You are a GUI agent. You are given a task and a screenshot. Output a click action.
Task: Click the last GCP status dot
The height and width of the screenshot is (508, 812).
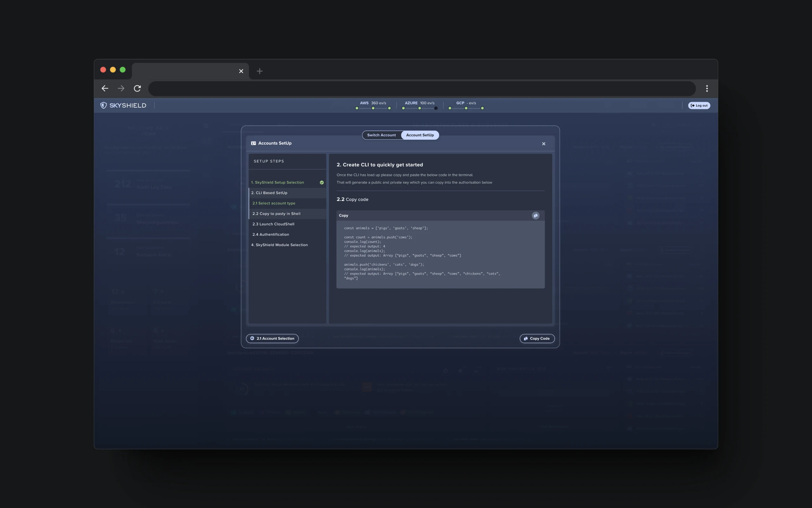[482, 108]
